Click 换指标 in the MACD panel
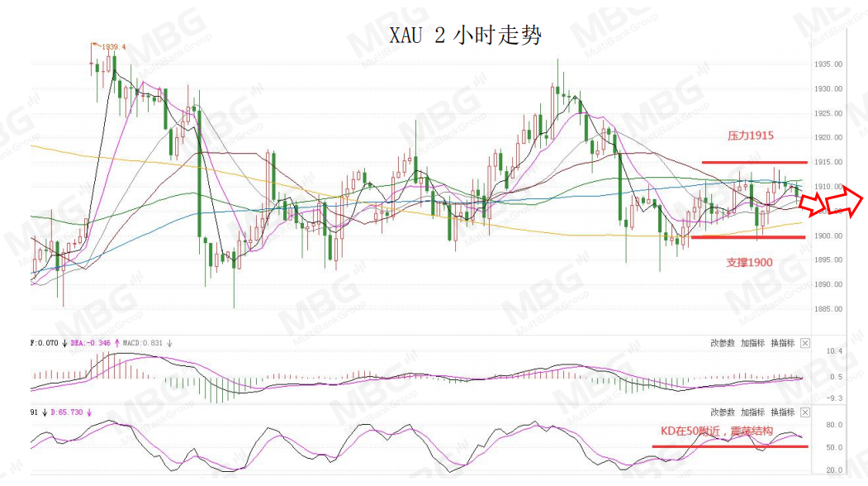868x486 pixels. click(782, 343)
